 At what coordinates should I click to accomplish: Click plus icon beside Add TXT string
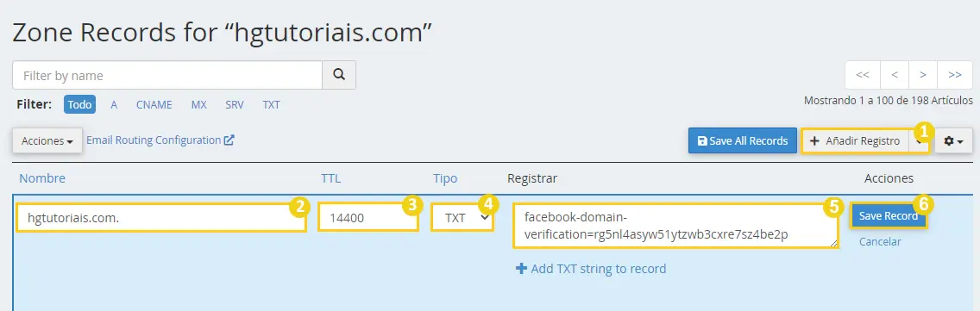click(x=521, y=269)
